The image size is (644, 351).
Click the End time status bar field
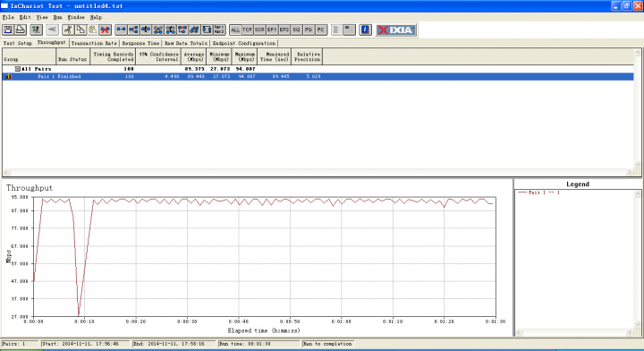(174, 344)
